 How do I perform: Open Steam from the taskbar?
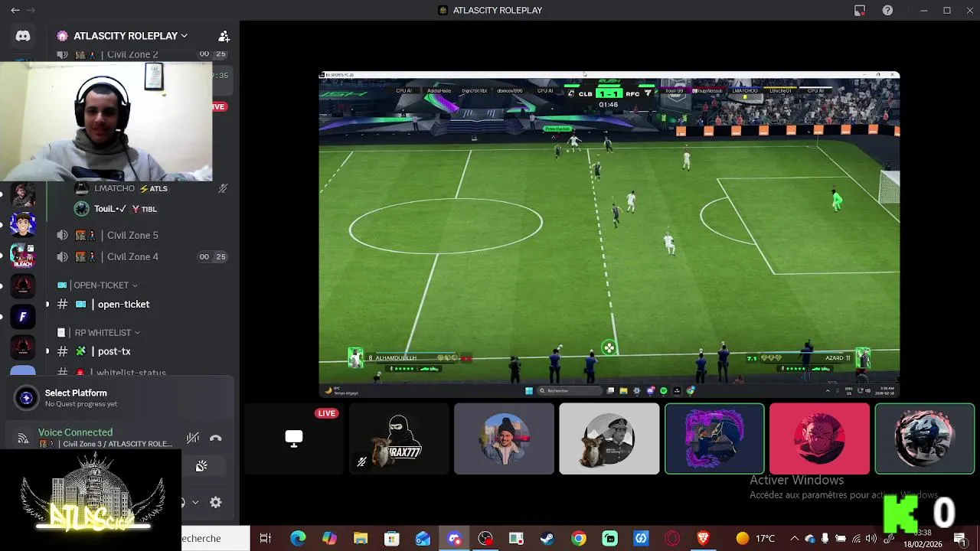(x=547, y=538)
